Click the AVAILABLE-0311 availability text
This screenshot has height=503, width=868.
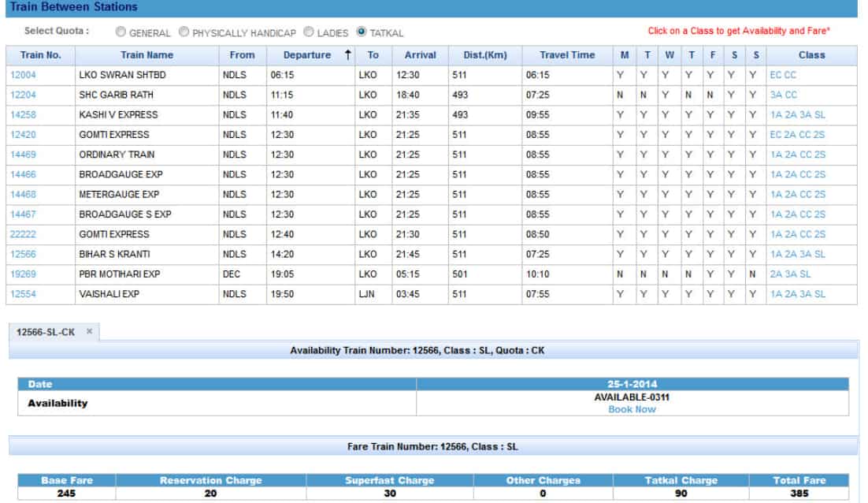click(x=632, y=397)
